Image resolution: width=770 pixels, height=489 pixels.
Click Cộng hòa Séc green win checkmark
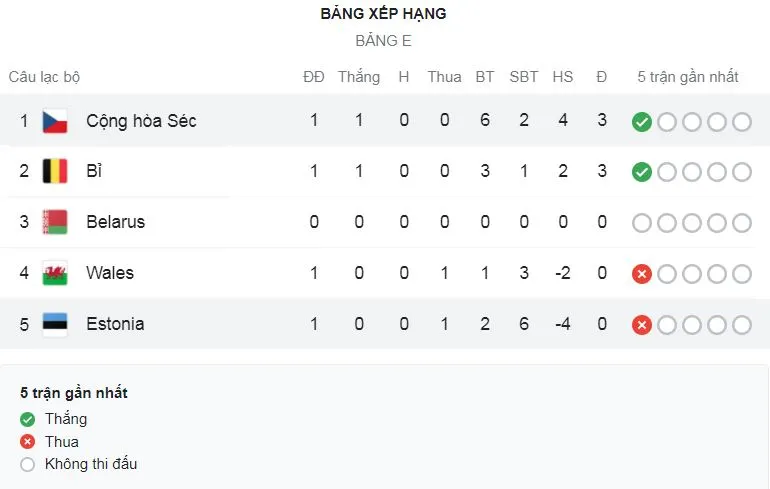[642, 122]
